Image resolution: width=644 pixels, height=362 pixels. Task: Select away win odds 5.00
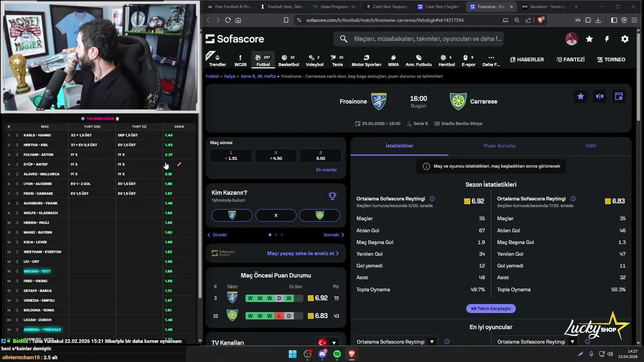click(x=320, y=155)
